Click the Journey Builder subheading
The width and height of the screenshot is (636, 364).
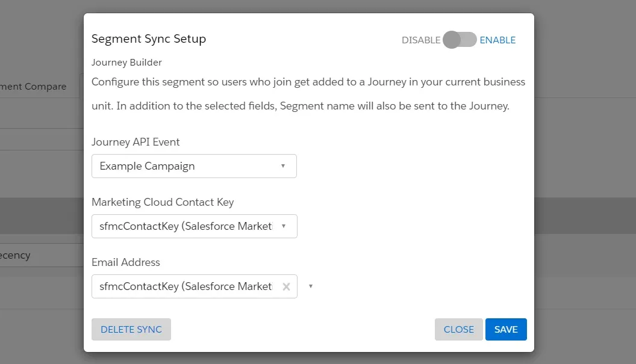126,62
